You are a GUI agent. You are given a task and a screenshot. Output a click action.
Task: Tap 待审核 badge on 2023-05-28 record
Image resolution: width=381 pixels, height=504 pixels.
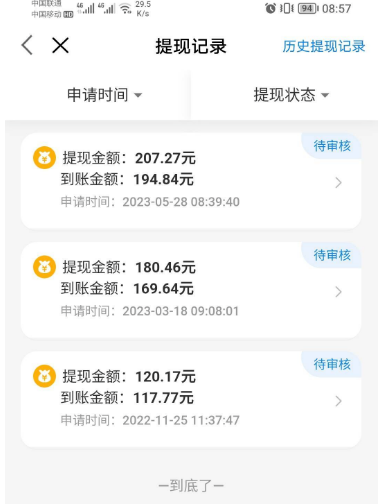coord(332,146)
